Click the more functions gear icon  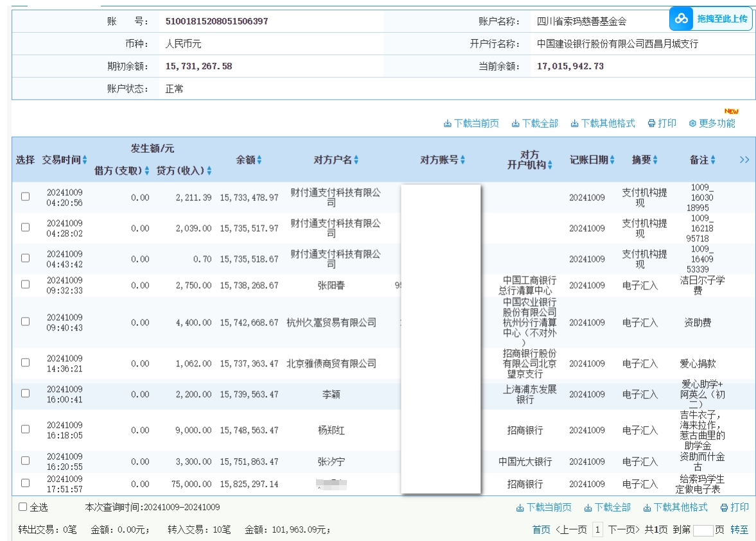692,123
